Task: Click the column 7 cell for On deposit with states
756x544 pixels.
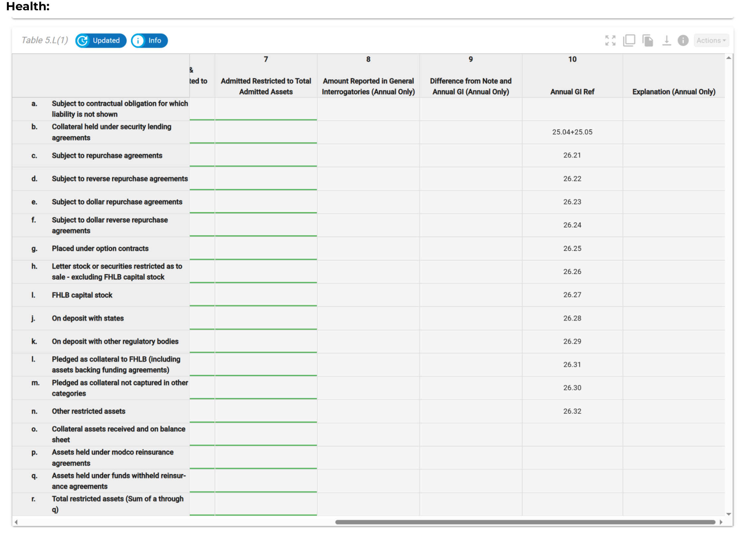Action: (x=266, y=318)
